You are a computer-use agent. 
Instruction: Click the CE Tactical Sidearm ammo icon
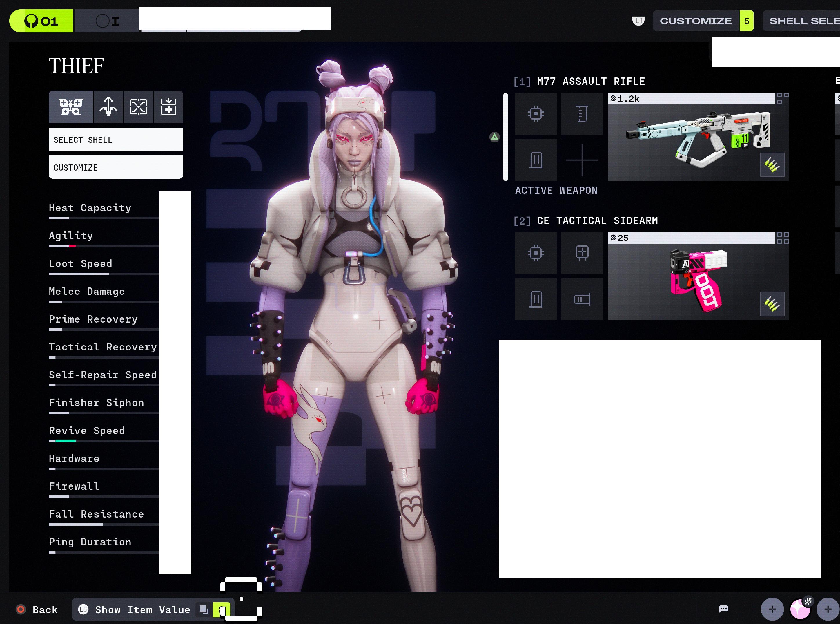[772, 304]
